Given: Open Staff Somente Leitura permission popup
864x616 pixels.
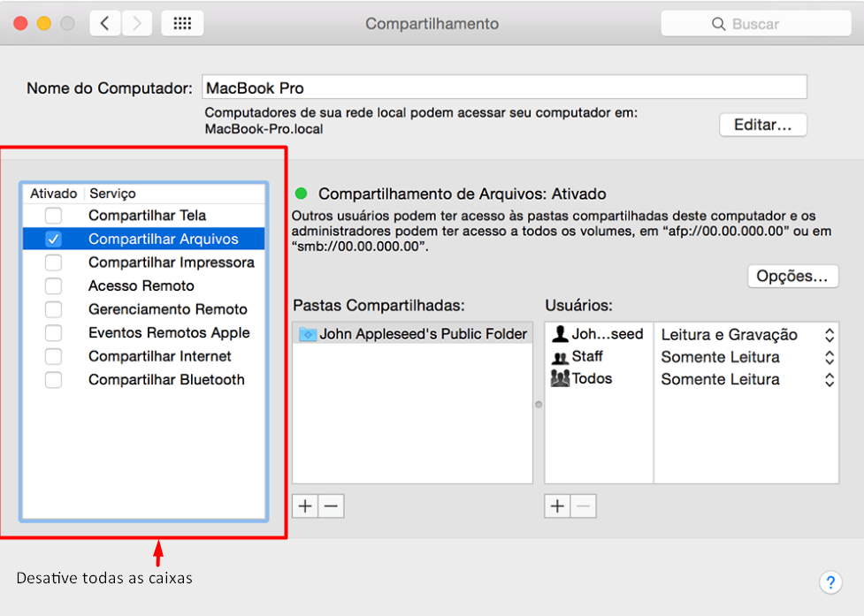Looking at the screenshot, I should click(746, 357).
